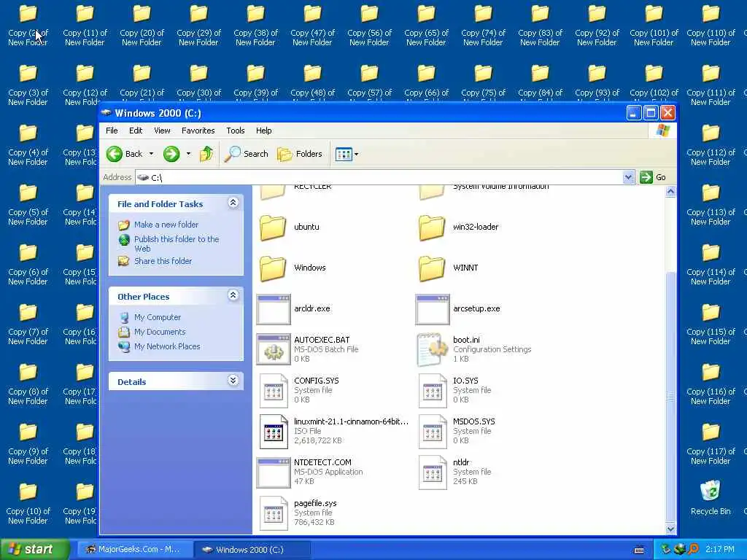Screen dimensions: 747x560
Task: Select the boot.ini configuration file icon
Action: [433, 349]
